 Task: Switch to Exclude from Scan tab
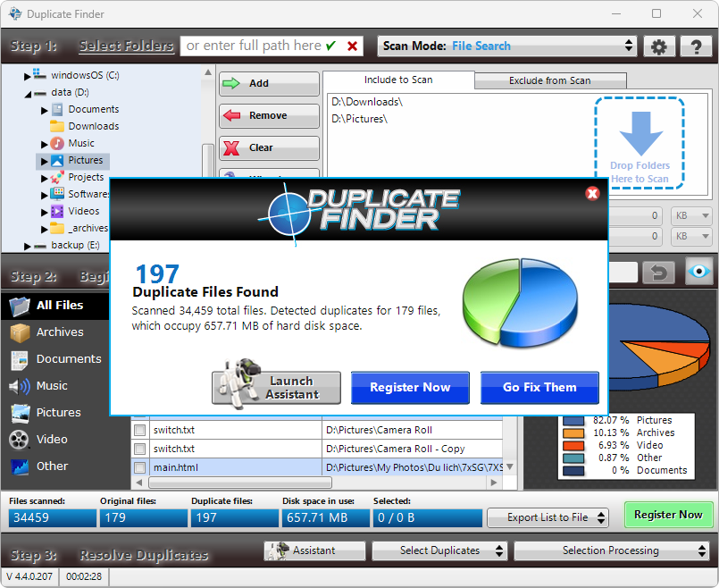coord(550,80)
